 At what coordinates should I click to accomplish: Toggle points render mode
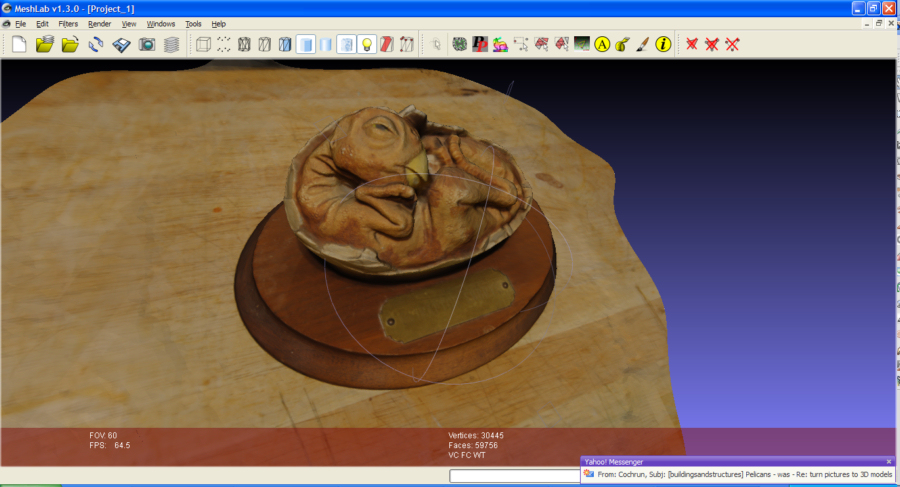(224, 44)
